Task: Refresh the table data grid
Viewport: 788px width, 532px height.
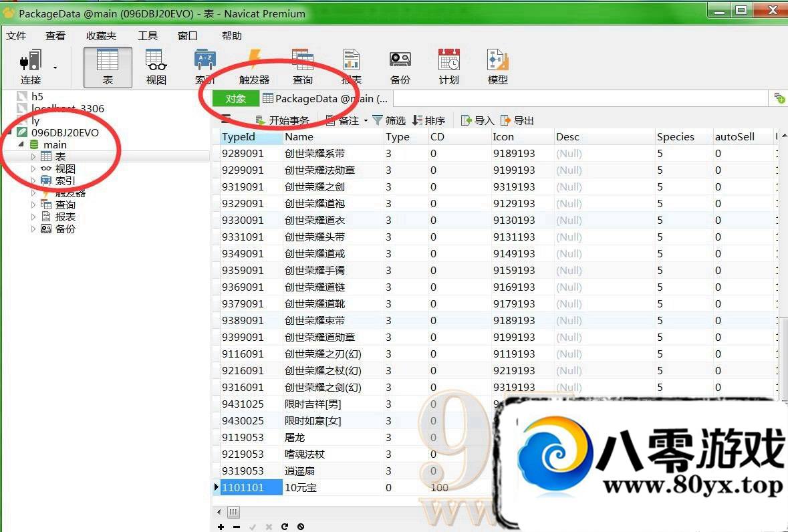Action: pyautogui.click(x=285, y=527)
